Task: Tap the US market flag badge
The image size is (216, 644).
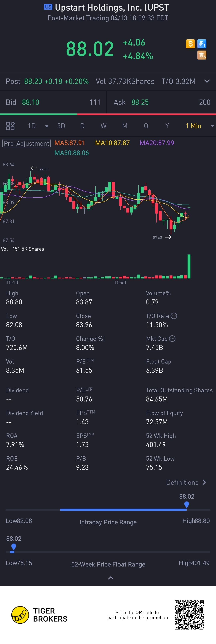Action: (48, 7)
